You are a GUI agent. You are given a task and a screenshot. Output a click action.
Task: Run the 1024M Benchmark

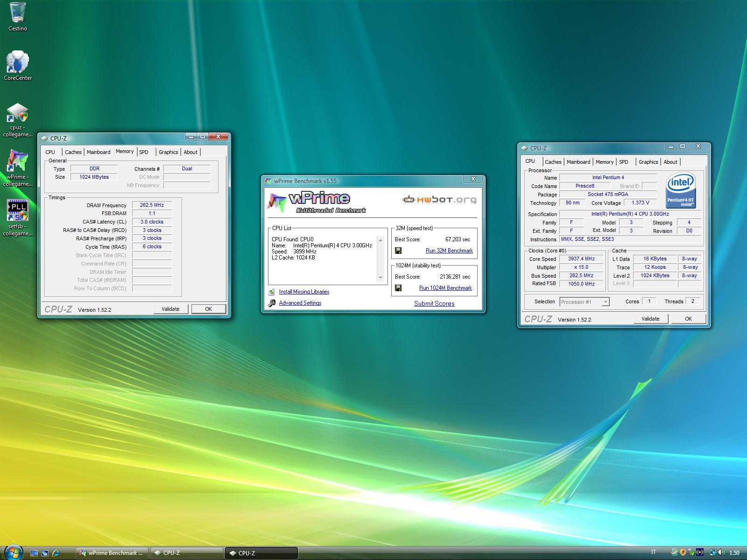[x=445, y=288]
